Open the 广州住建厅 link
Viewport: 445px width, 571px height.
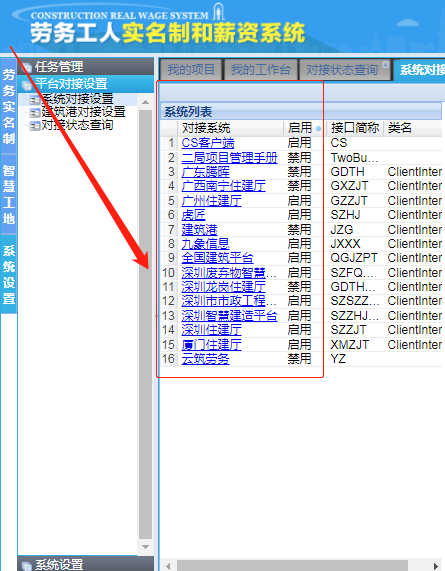tap(211, 201)
